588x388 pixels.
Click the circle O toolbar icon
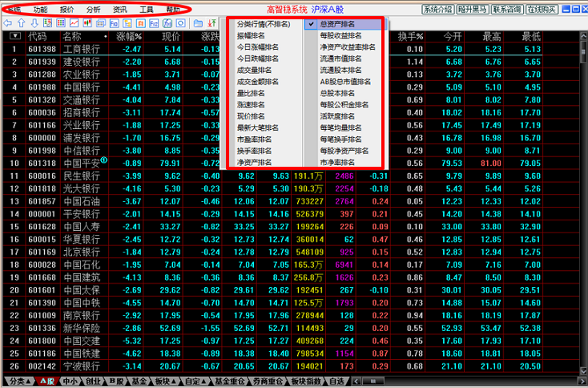181,23
